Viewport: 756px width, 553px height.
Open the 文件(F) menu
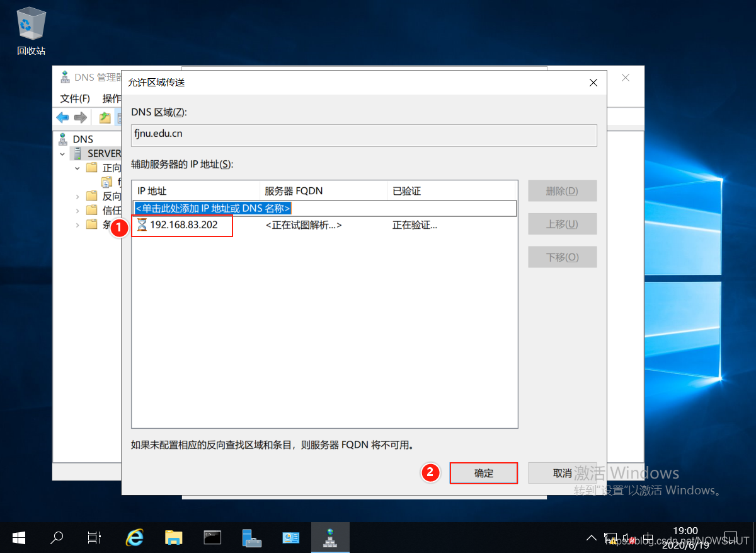pyautogui.click(x=75, y=98)
